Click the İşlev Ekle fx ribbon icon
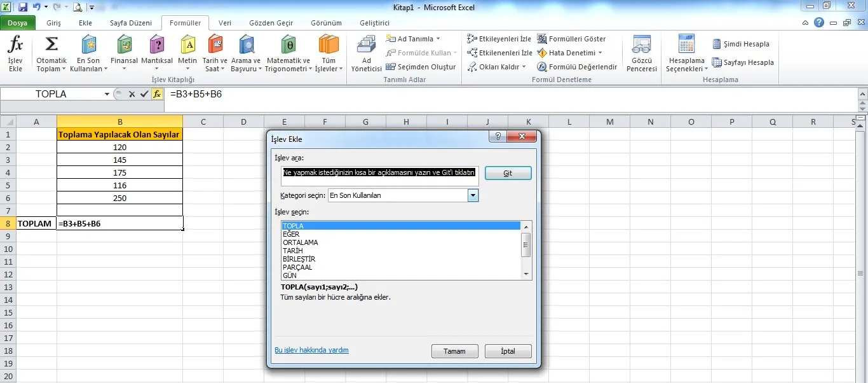Screen dimensions: 868x383 [15, 48]
